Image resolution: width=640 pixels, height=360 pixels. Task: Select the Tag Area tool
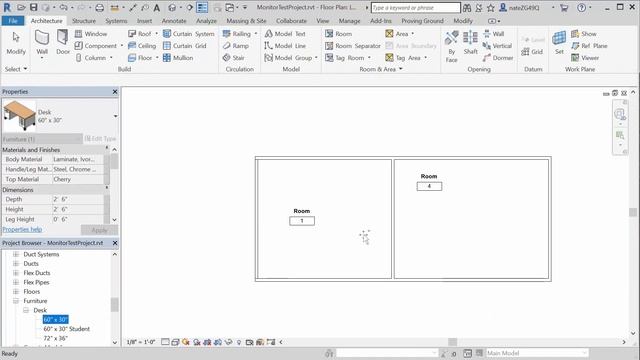(403, 58)
